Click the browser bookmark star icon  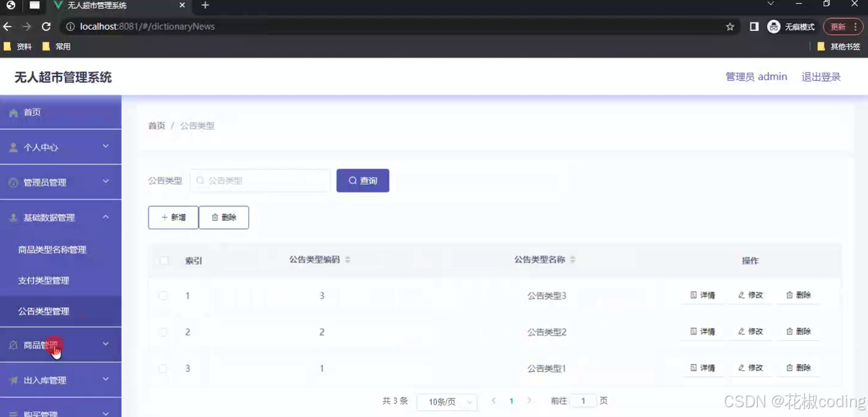pos(730,26)
